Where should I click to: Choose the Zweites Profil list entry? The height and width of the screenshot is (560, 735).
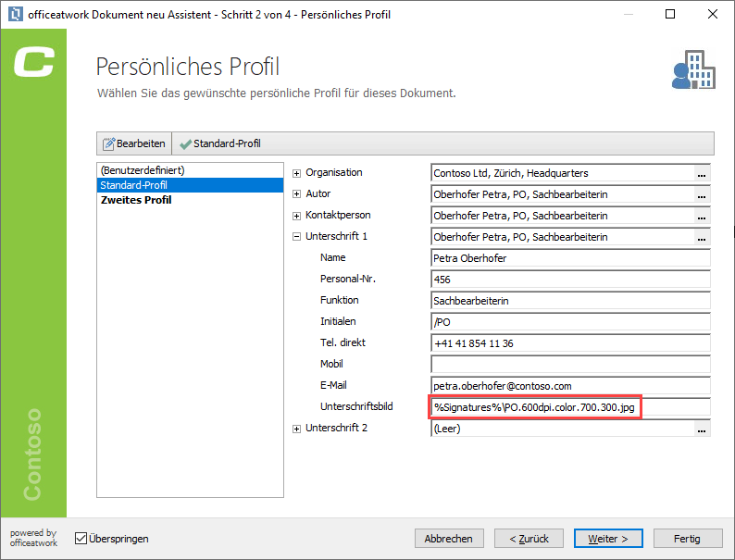(190, 200)
